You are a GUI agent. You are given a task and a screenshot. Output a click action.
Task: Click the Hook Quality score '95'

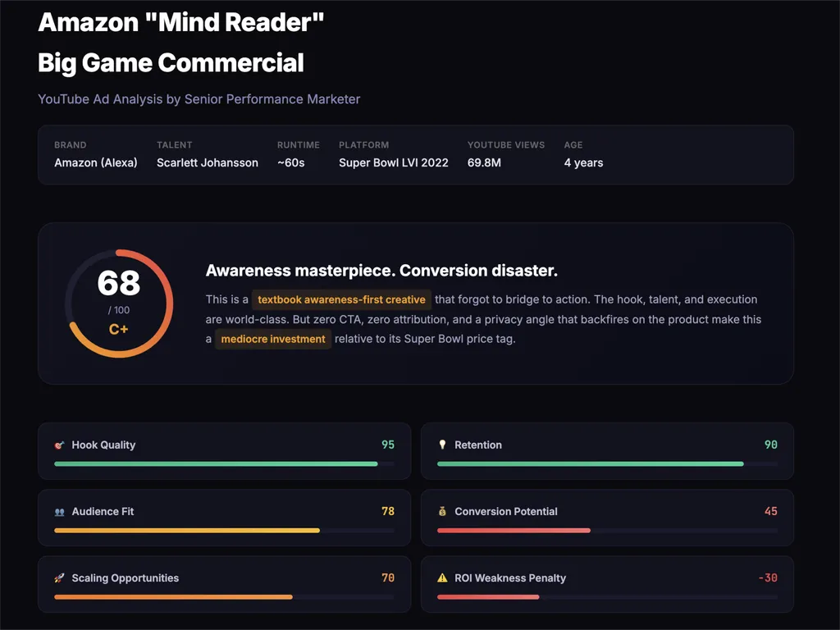[x=388, y=445]
